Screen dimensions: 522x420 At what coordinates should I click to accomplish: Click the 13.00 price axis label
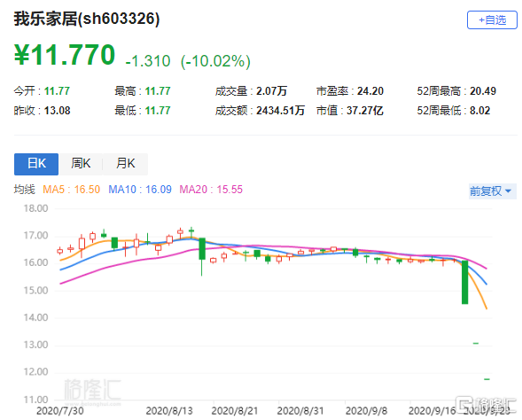(x=35, y=345)
